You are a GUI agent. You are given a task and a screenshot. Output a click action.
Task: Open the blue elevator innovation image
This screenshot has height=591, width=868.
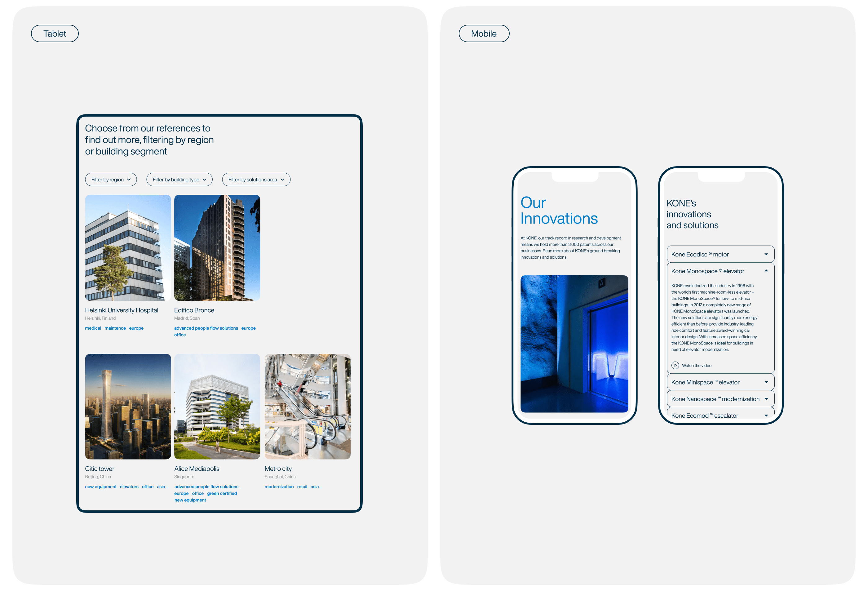(574, 344)
